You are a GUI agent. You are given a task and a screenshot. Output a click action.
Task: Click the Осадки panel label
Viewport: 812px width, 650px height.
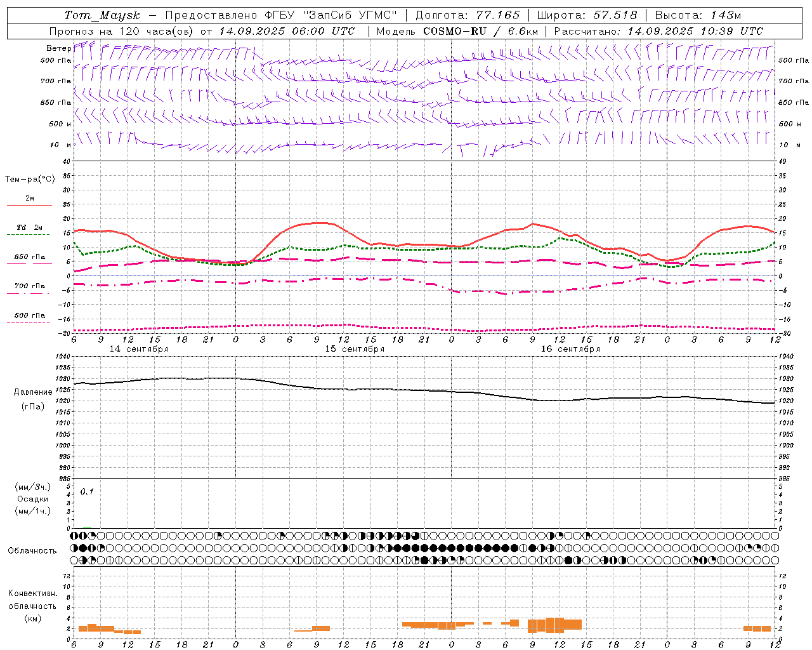(x=33, y=499)
